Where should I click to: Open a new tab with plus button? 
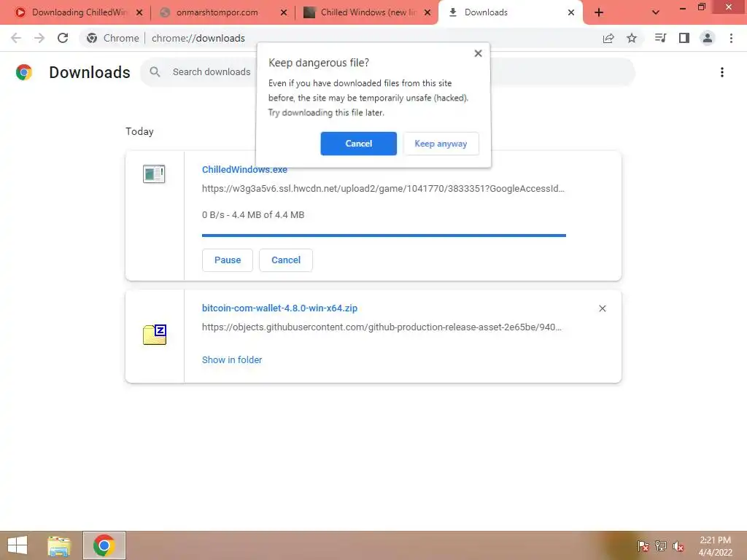pos(599,12)
